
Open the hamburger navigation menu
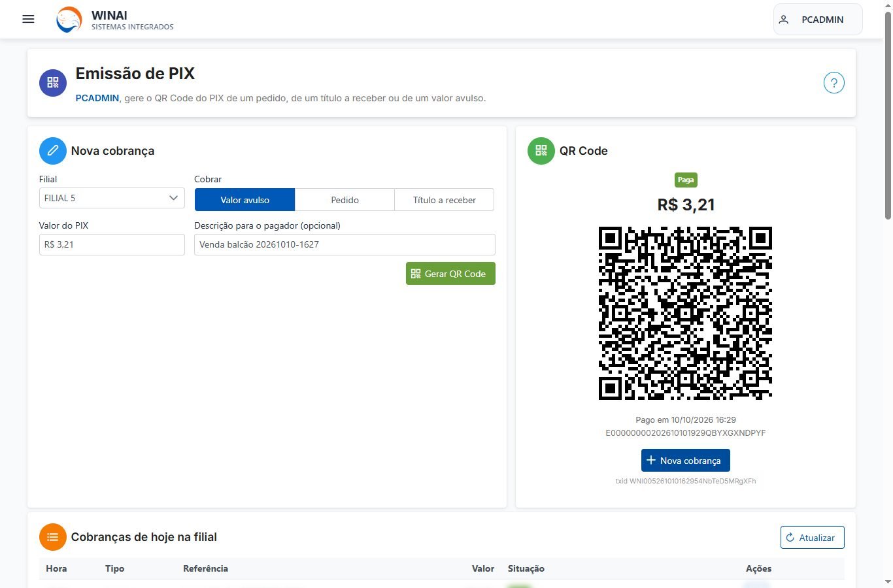tap(28, 19)
